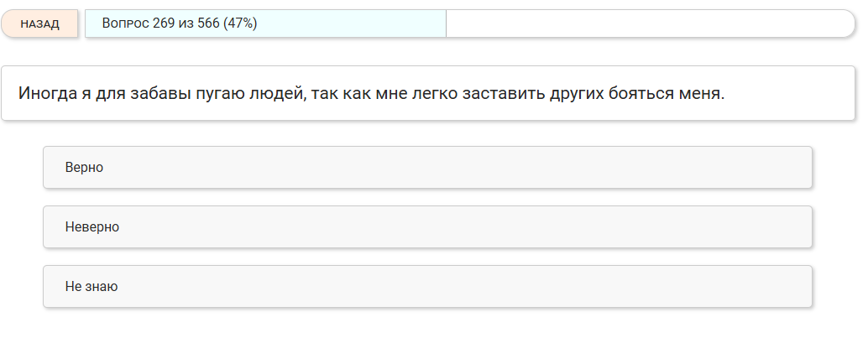Pick the Не знаю answer option
This screenshot has height=338, width=868.
tap(427, 287)
